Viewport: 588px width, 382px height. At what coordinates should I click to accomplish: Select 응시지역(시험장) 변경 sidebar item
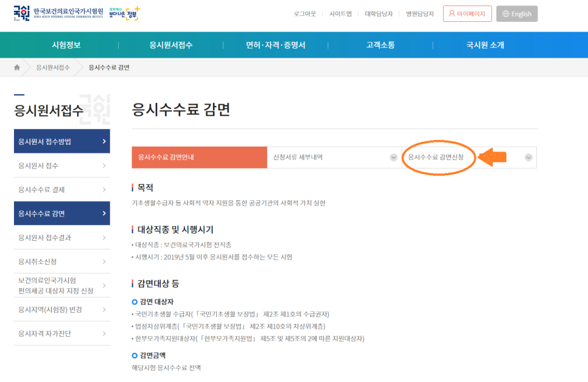61,310
